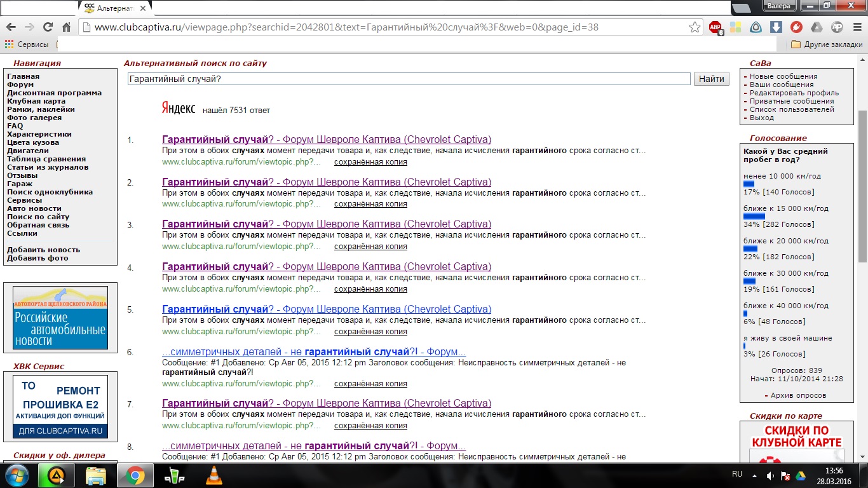Screen dimensions: 868x488
Task: Open the AP round gray extension
Action: point(837,27)
